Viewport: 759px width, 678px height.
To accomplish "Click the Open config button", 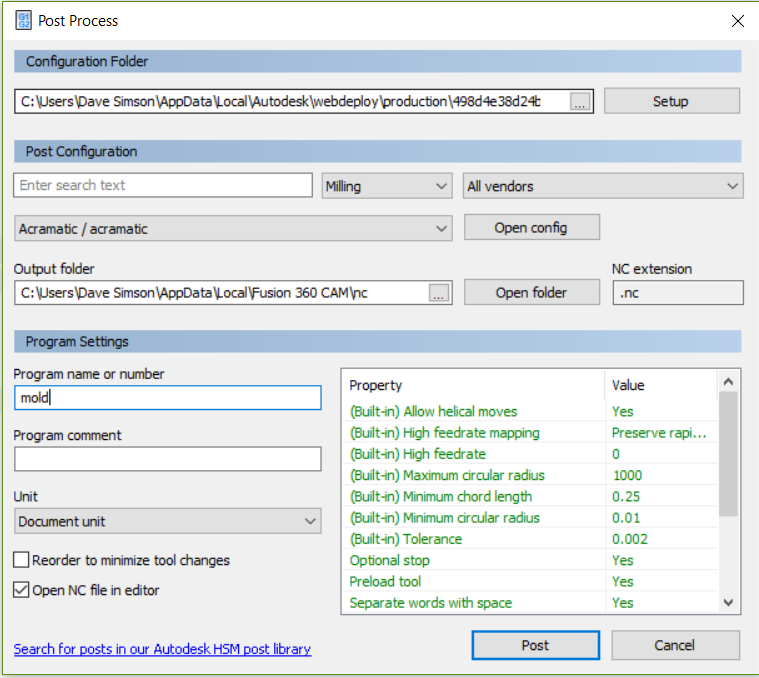I will pyautogui.click(x=531, y=228).
